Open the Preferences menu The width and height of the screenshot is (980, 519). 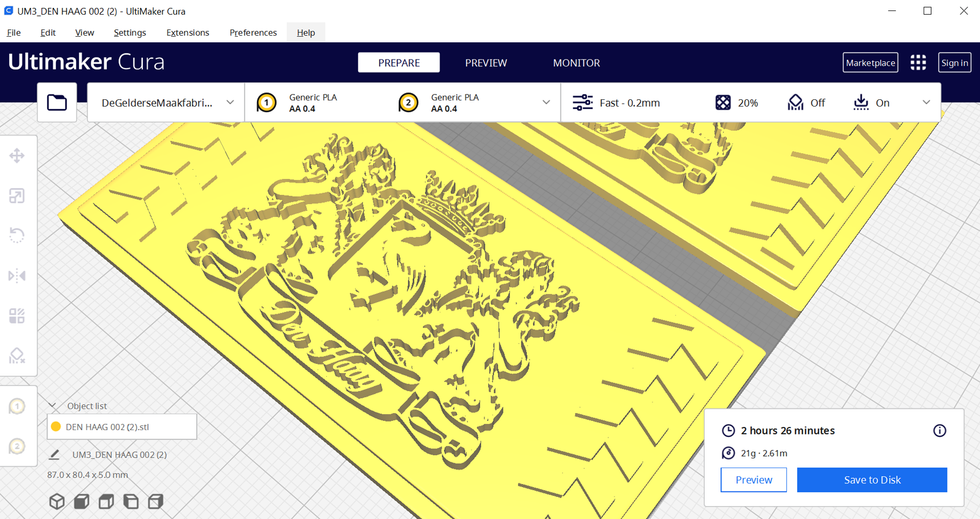click(253, 32)
